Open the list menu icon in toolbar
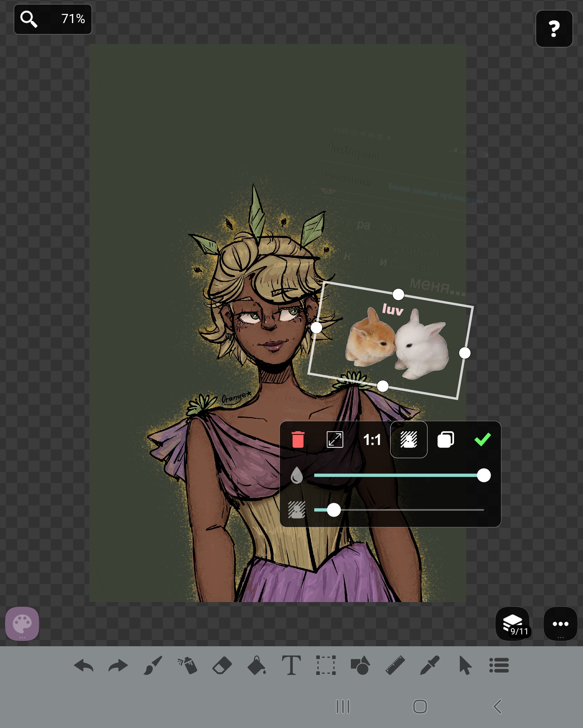 tap(499, 665)
